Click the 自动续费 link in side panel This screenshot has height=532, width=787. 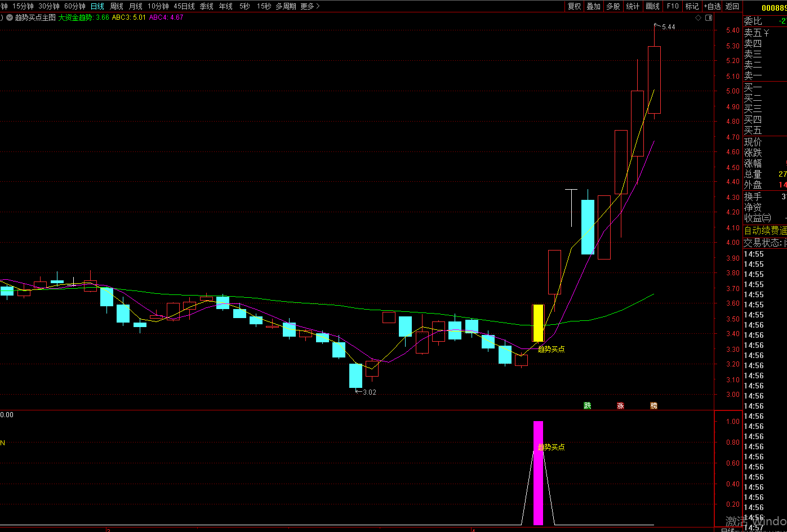[x=765, y=230]
